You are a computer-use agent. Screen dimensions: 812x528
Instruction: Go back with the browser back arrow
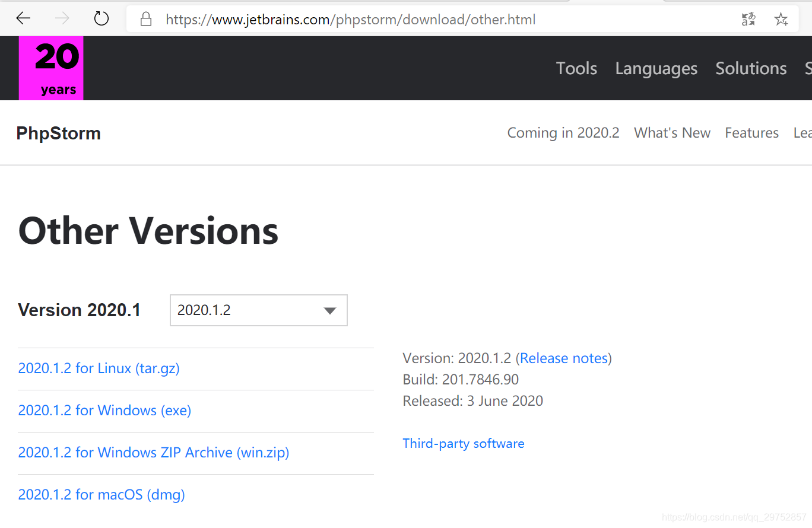coord(23,19)
